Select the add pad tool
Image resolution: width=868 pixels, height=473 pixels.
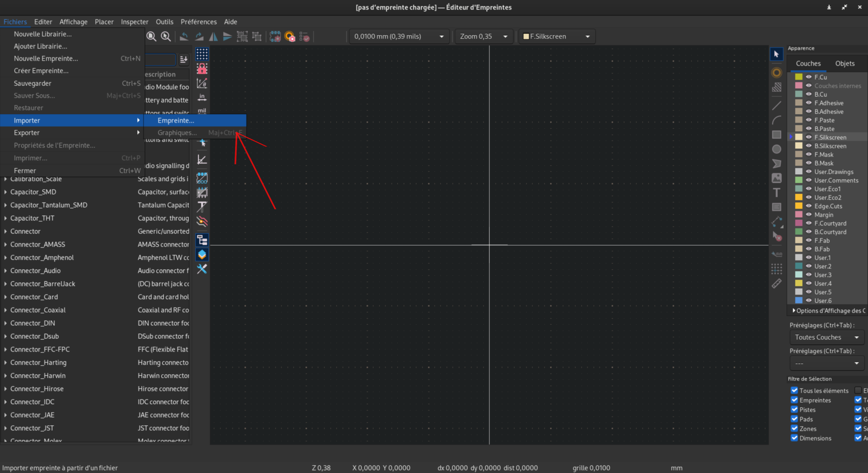777,72
